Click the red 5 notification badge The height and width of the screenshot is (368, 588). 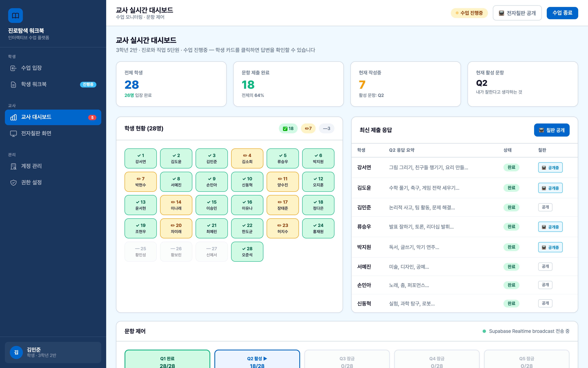(x=92, y=117)
